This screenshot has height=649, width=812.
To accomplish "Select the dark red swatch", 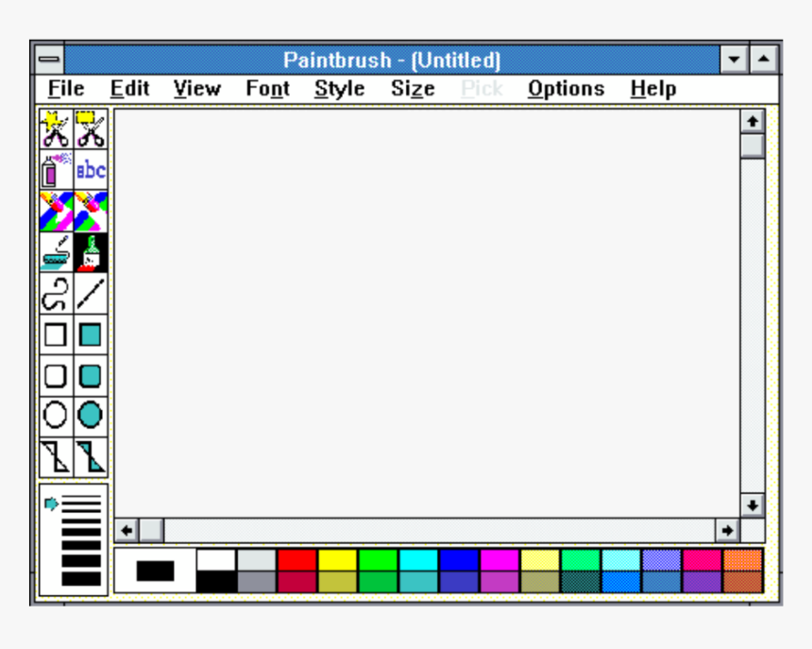I will coord(296,582).
